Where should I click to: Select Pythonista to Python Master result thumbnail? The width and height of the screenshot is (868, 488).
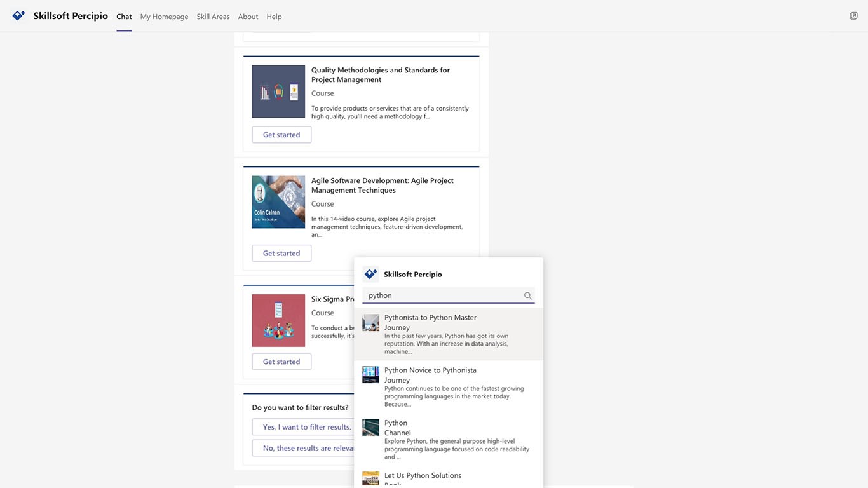coord(370,322)
